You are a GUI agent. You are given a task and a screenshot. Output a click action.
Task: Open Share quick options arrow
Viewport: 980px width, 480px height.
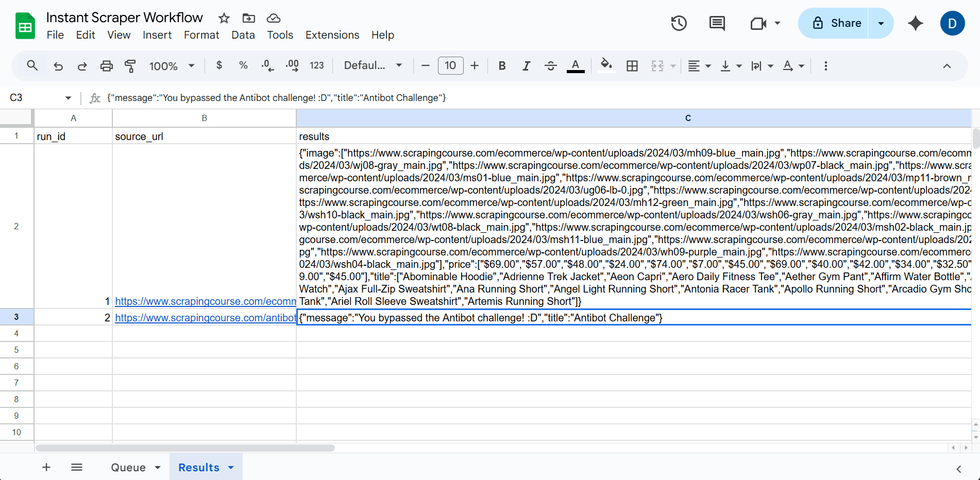click(x=881, y=23)
